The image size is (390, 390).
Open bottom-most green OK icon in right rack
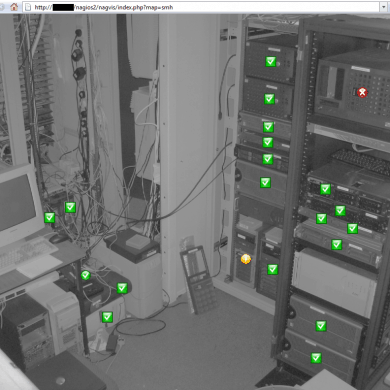(x=316, y=358)
